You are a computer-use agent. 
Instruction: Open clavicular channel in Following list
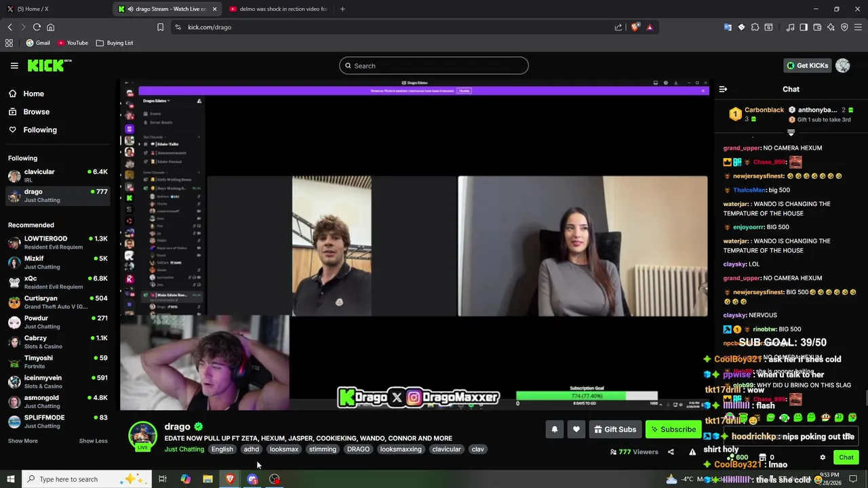[58, 176]
